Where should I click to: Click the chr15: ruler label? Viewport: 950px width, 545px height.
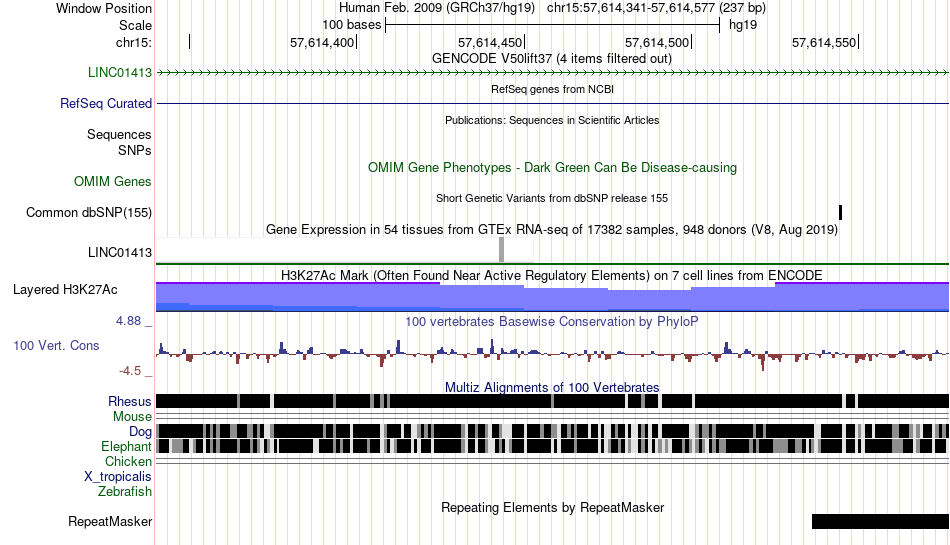tap(134, 42)
